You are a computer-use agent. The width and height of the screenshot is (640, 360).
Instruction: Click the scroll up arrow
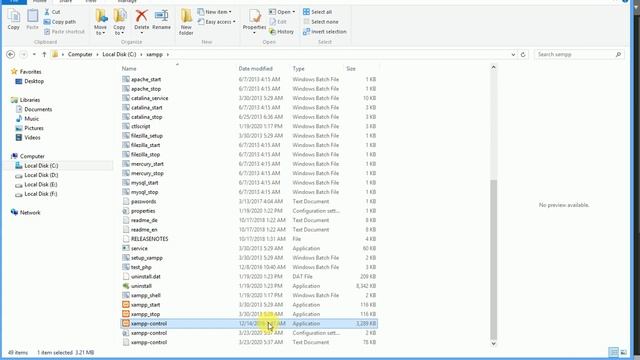493,67
